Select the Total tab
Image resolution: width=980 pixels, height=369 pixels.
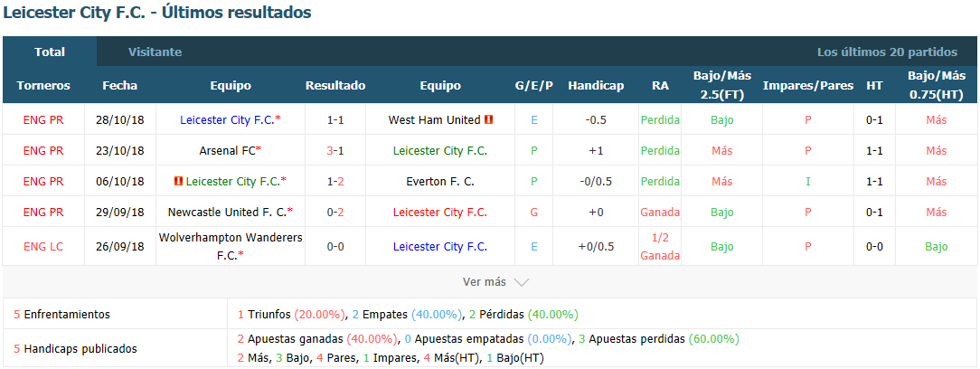click(50, 52)
